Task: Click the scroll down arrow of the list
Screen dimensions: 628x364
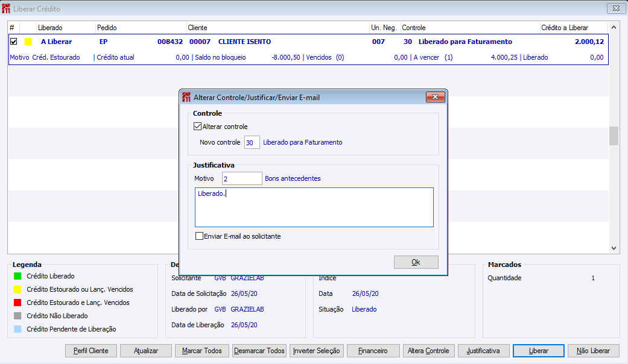Action: (x=614, y=248)
